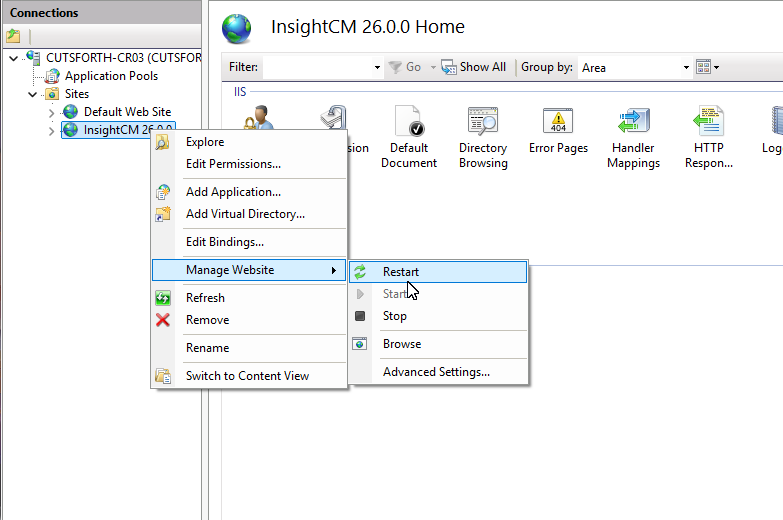Click the Sites tree item label
This screenshot has width=783, height=520.
point(77,94)
